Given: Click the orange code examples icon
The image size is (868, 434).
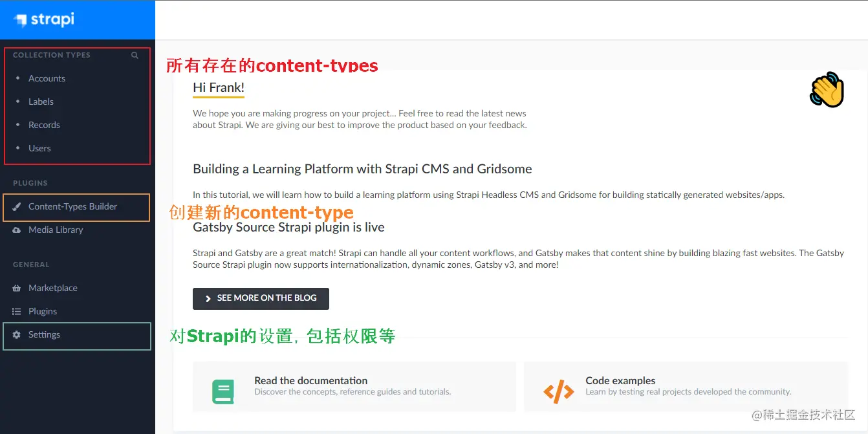Looking at the screenshot, I should [x=558, y=391].
